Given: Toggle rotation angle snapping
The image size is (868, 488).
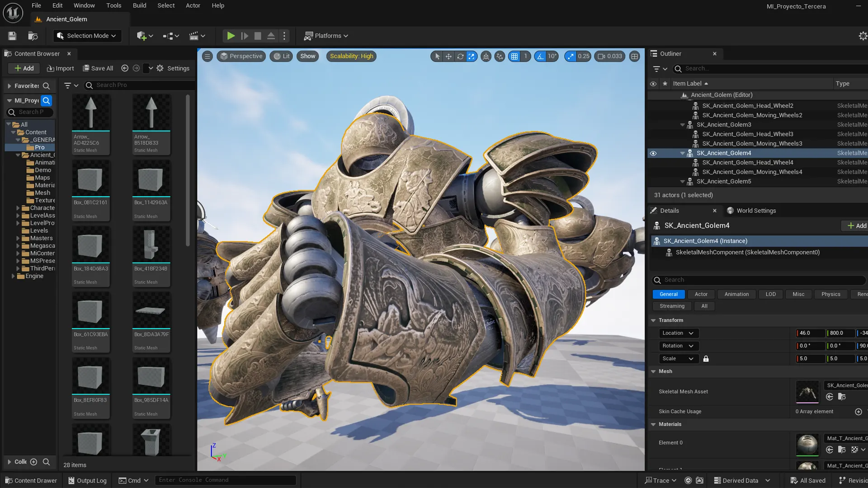Looking at the screenshot, I should pos(541,56).
